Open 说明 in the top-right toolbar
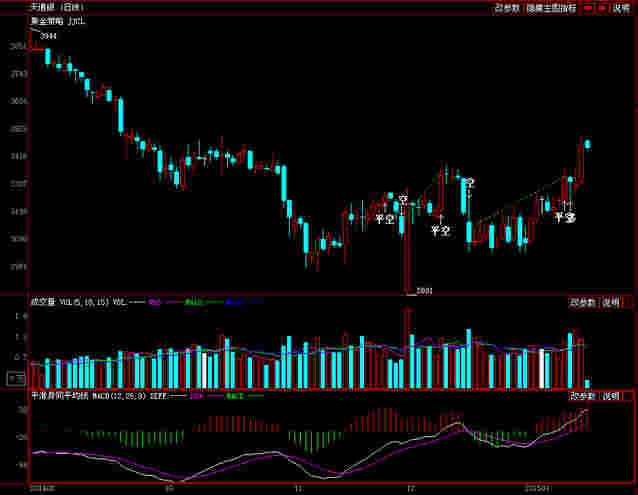This screenshot has height=495, width=638. point(622,7)
